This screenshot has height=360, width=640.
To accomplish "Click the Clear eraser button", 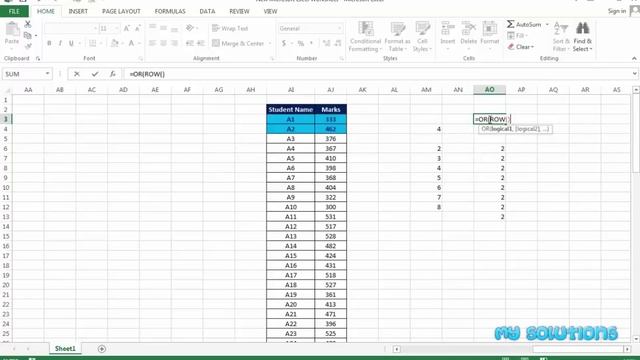I will tap(520, 47).
